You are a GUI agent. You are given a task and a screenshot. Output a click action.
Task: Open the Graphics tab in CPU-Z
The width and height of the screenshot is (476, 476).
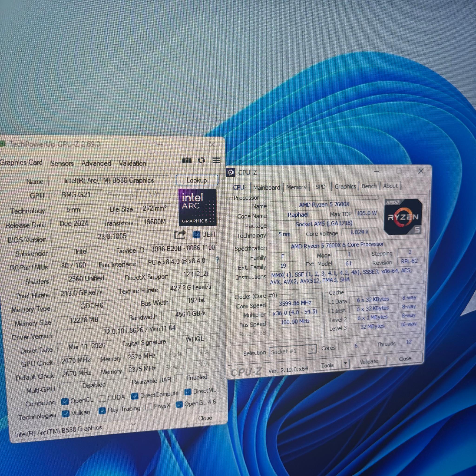[345, 186]
